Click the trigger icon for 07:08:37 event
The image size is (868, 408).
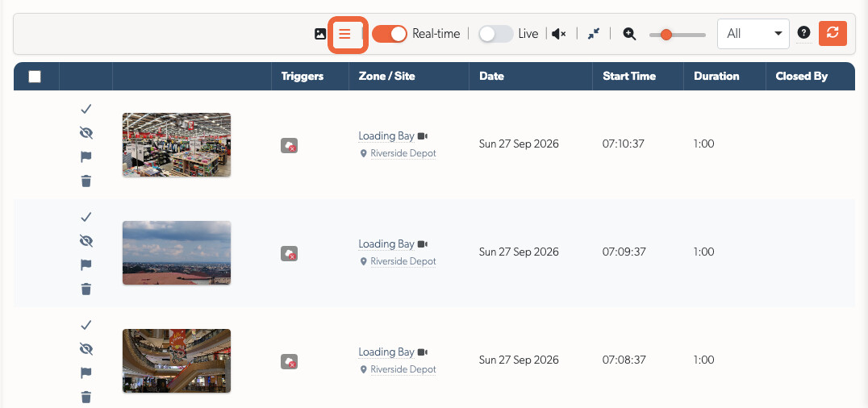(x=289, y=361)
